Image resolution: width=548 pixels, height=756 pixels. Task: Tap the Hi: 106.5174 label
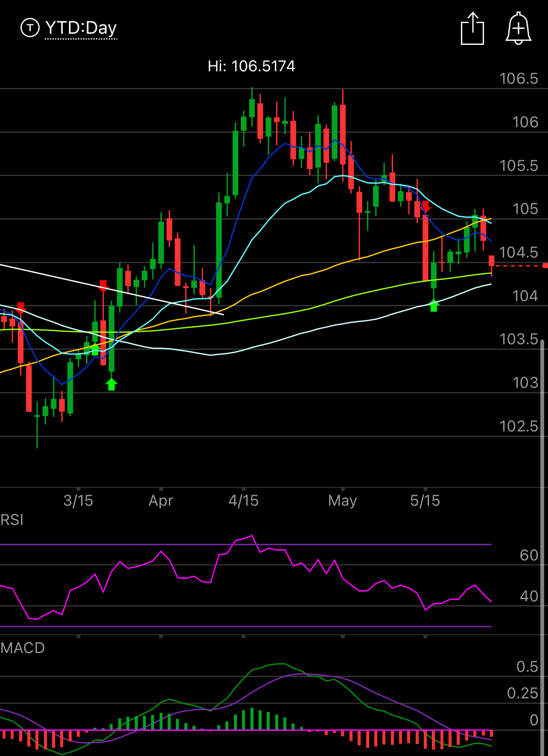coord(251,66)
